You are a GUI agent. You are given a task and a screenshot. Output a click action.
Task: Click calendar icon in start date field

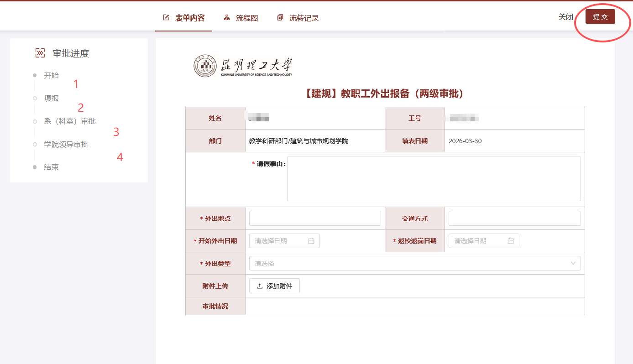point(311,241)
